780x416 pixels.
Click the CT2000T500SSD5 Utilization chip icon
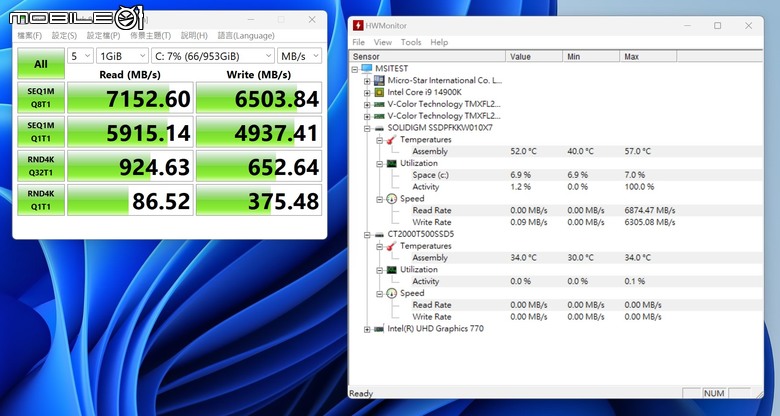tap(391, 270)
